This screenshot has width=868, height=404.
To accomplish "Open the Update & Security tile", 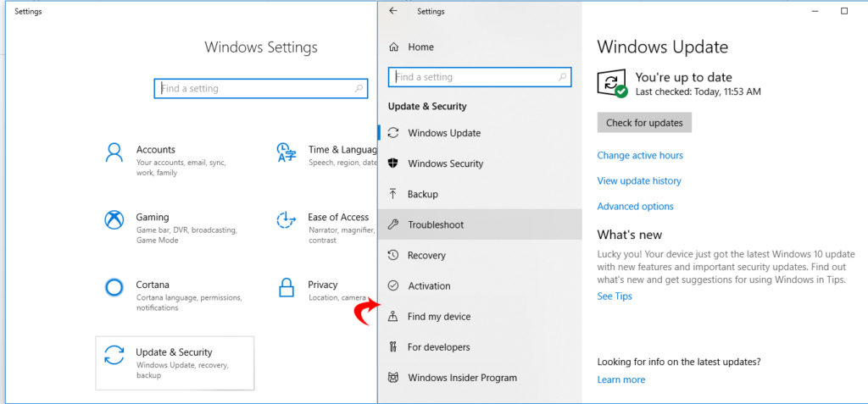I will click(175, 362).
